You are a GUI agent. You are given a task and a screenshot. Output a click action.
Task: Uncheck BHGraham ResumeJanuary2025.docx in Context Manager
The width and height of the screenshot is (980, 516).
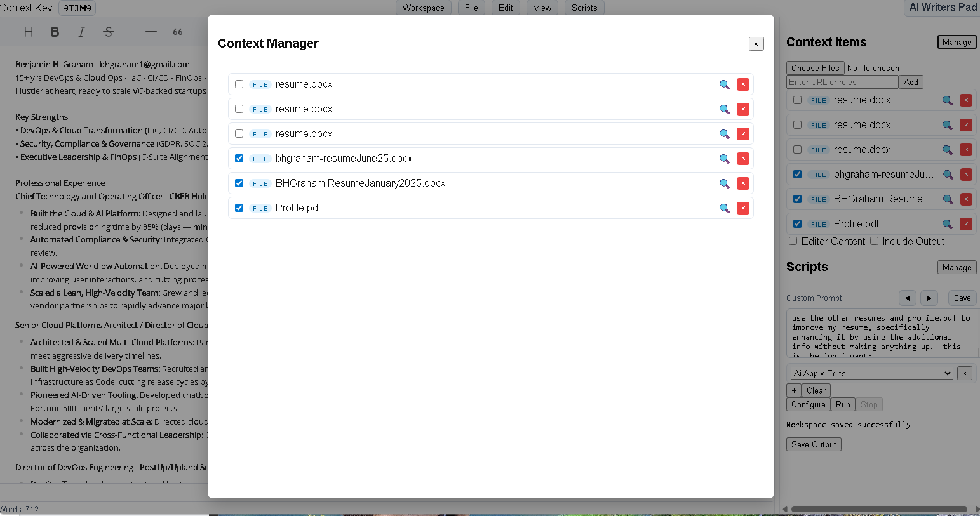point(239,183)
